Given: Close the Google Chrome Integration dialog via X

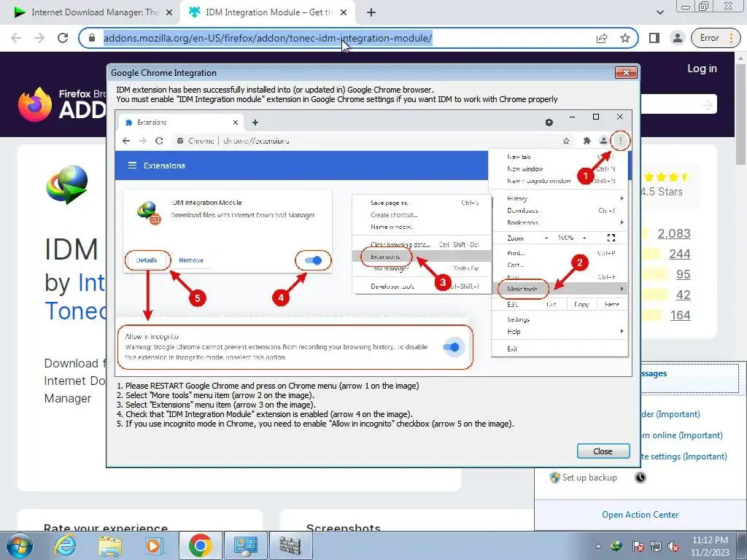Looking at the screenshot, I should [626, 72].
